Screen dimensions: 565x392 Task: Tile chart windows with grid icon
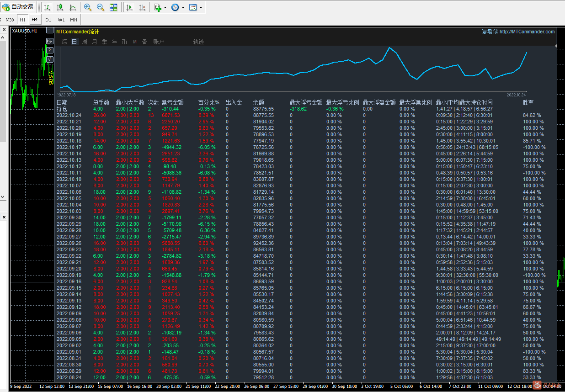[113, 7]
